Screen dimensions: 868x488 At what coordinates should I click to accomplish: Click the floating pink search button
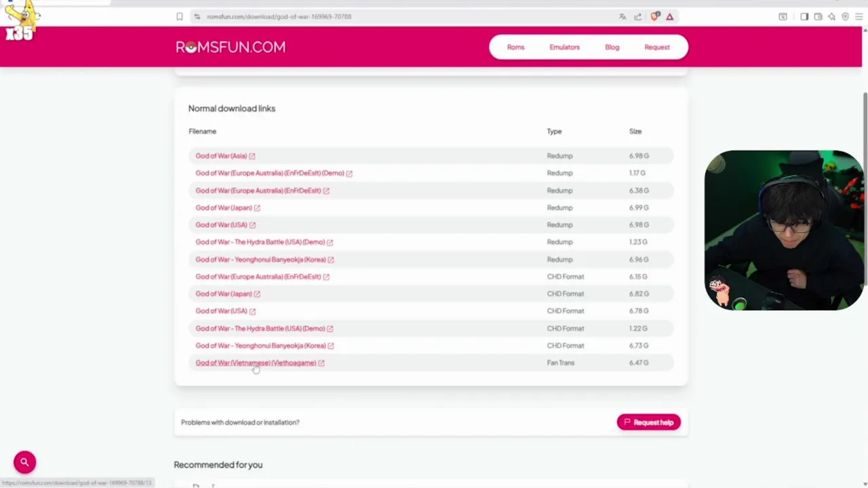point(24,462)
